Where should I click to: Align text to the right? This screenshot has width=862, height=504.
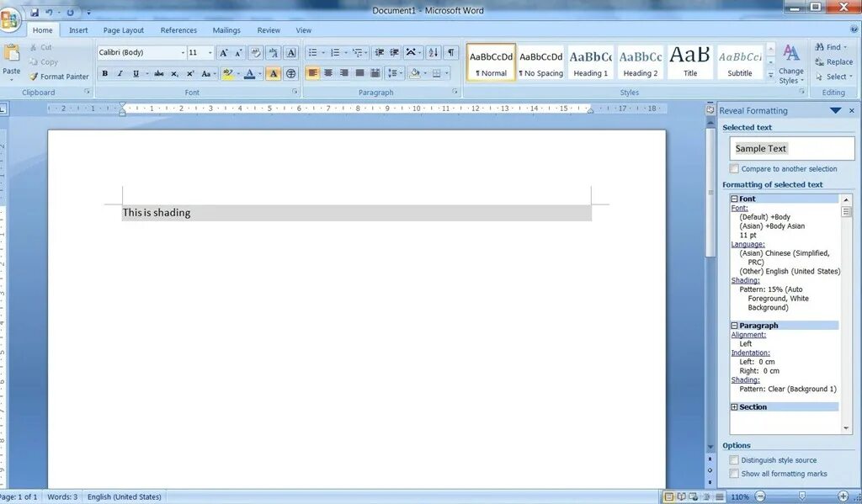(344, 73)
